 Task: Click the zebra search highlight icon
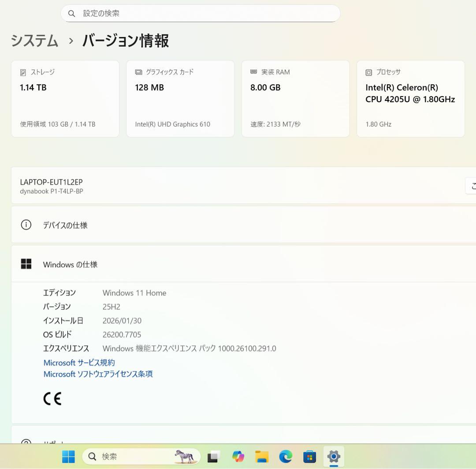pos(185,457)
